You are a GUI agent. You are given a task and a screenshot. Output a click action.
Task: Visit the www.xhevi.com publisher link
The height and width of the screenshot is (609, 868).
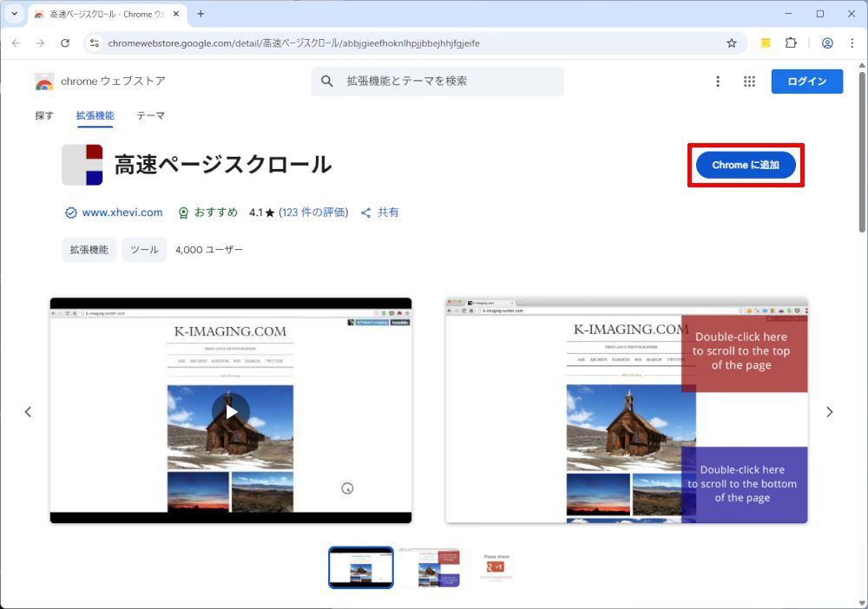click(x=122, y=213)
